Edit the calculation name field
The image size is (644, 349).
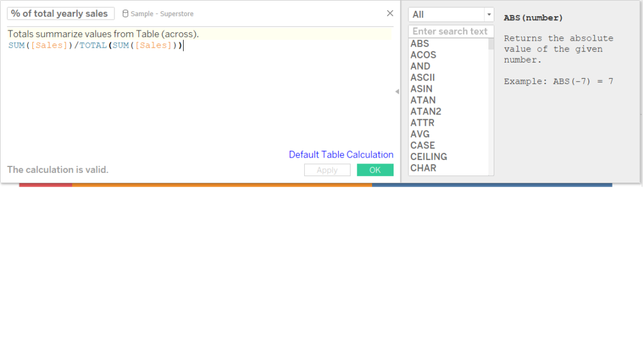[x=60, y=13]
